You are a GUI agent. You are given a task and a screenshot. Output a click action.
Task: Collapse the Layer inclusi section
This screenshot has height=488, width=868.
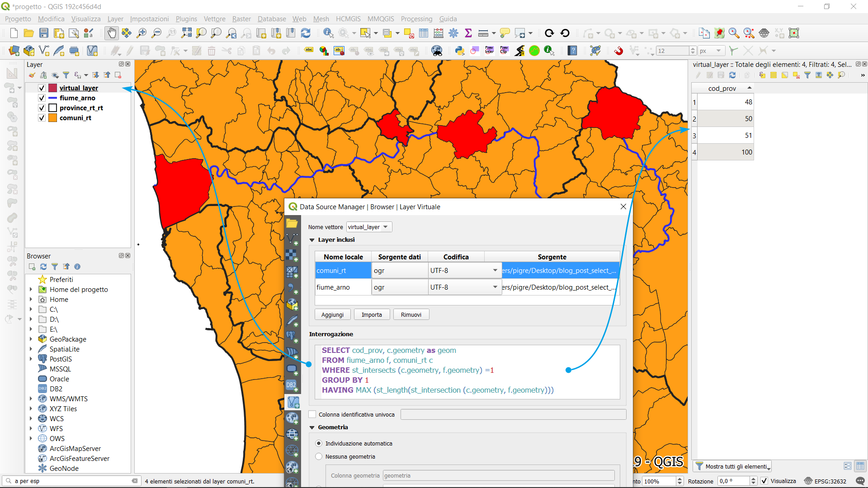click(312, 240)
